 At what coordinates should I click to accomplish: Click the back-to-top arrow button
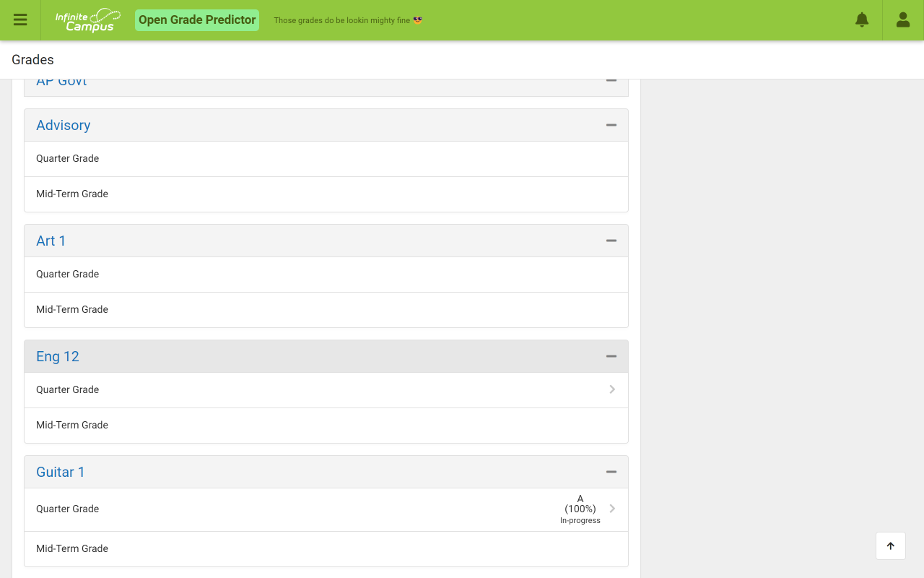891,546
